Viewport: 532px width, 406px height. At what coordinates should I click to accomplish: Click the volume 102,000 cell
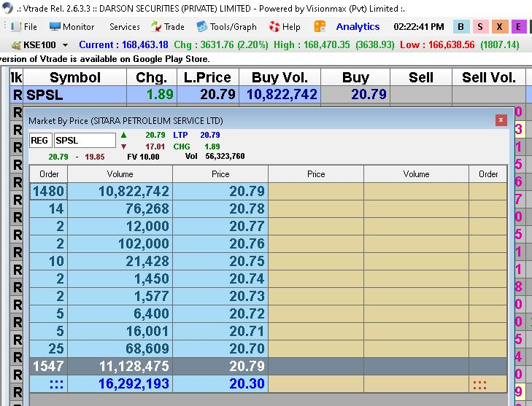[x=120, y=244]
